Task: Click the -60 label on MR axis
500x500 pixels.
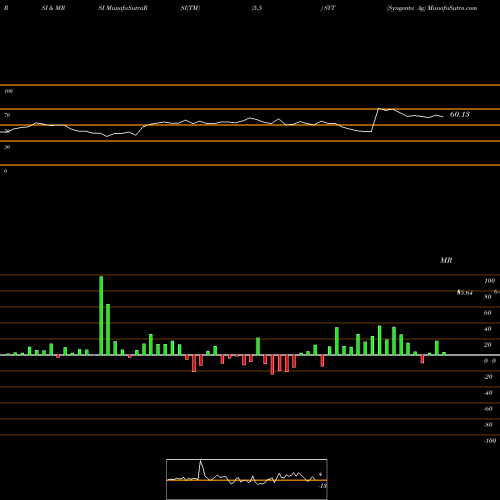Action: 488,409
